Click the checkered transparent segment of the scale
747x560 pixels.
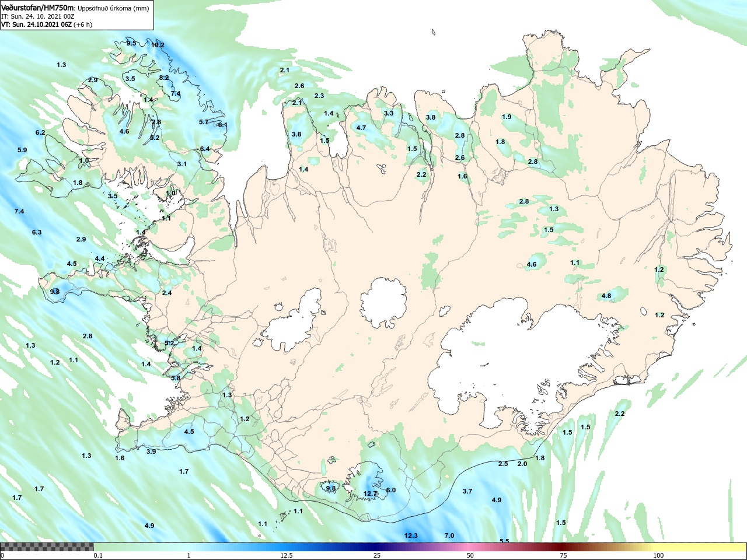point(47,547)
